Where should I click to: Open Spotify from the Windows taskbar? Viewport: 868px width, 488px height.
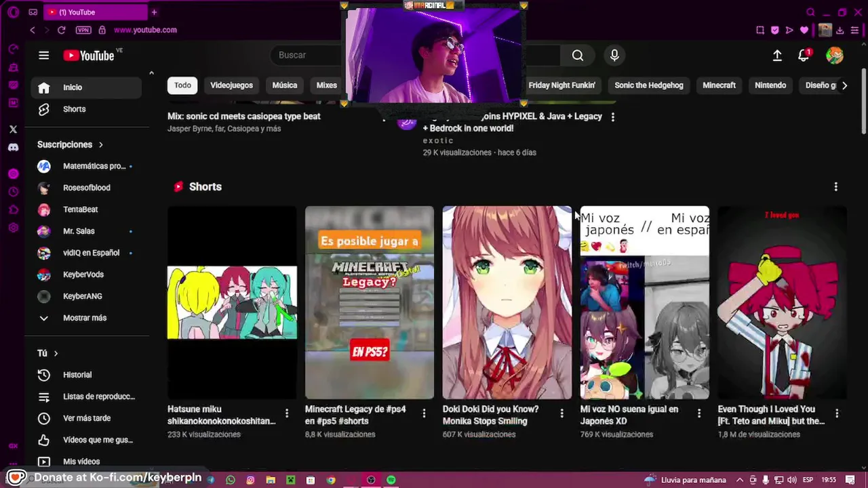pos(391,480)
